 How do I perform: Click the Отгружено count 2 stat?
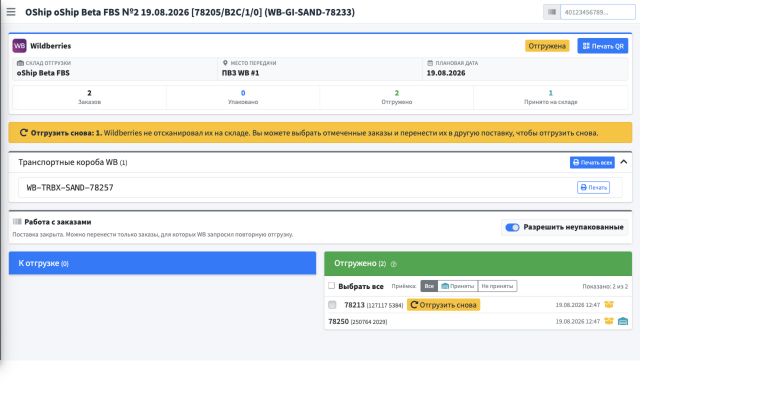(396, 93)
